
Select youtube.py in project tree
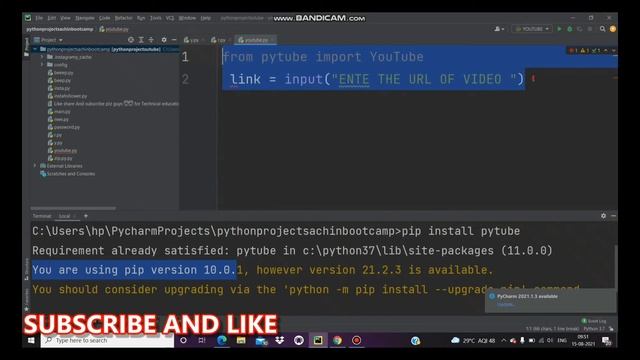click(x=62, y=151)
